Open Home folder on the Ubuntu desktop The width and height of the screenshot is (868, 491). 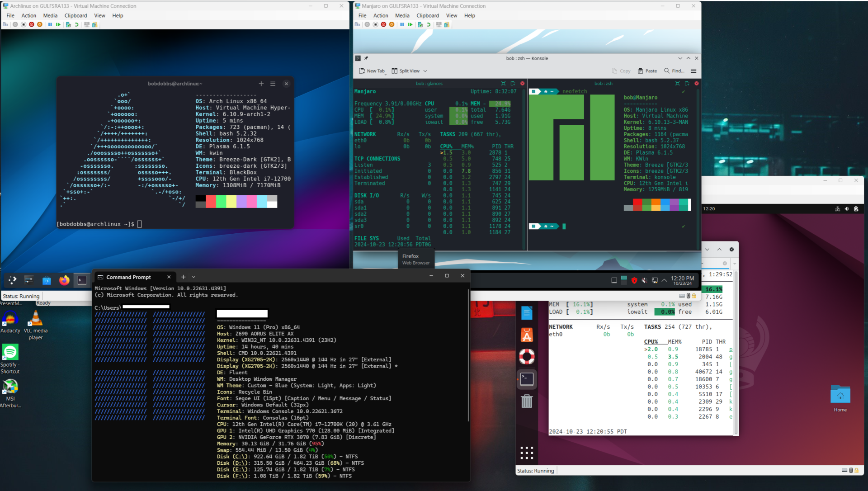(840, 398)
